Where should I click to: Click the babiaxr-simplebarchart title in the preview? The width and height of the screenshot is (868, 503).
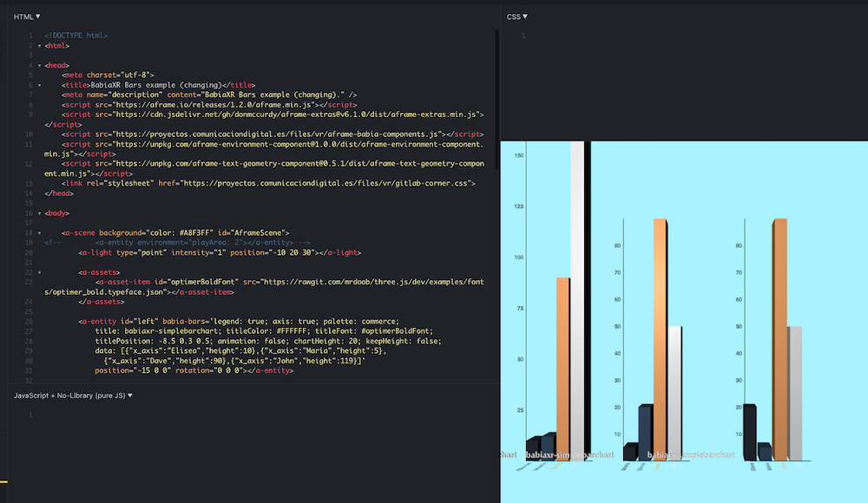569,454
